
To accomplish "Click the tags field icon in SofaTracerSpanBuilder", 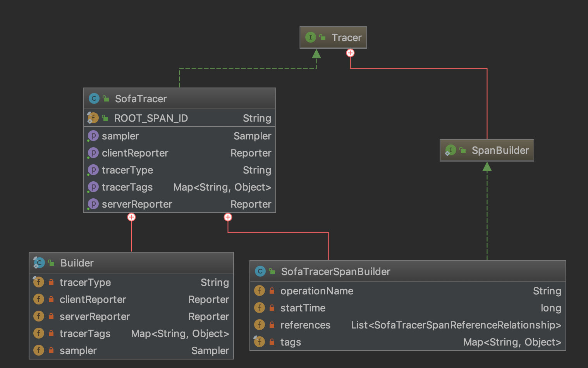I will (x=259, y=342).
